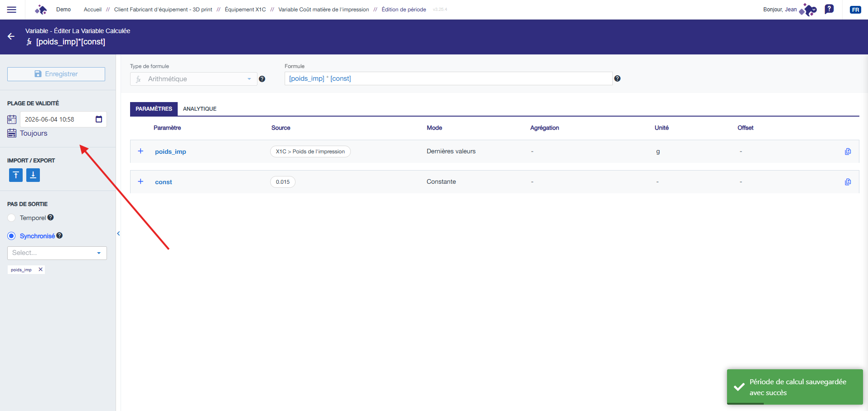
Task: Click the import upload icon
Action: 16,175
